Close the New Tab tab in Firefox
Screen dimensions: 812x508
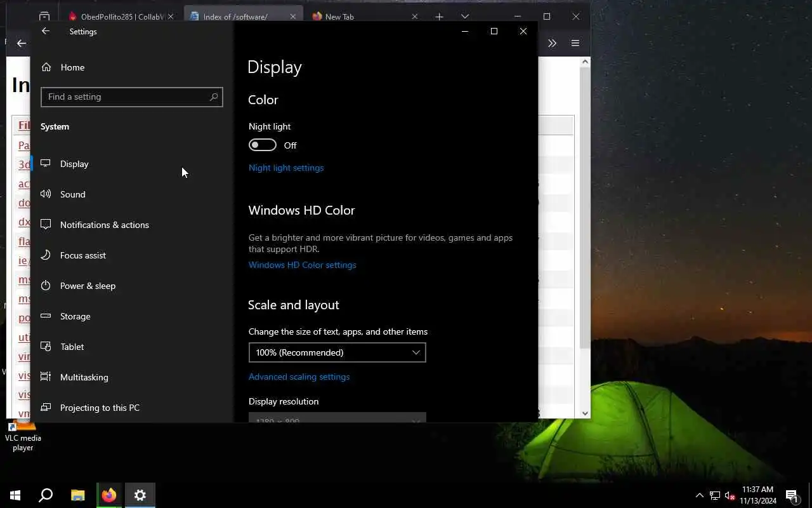pos(415,17)
